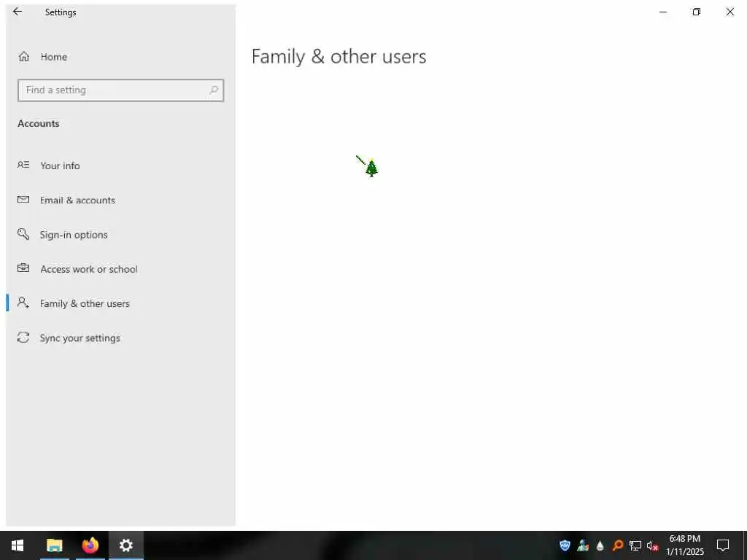
Task: Open File Explorer from the taskbar
Action: tap(54, 545)
